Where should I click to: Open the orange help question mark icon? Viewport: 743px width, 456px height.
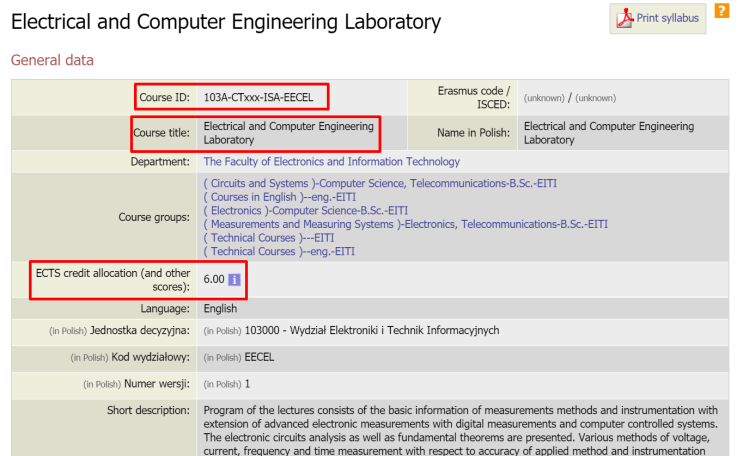722,10
